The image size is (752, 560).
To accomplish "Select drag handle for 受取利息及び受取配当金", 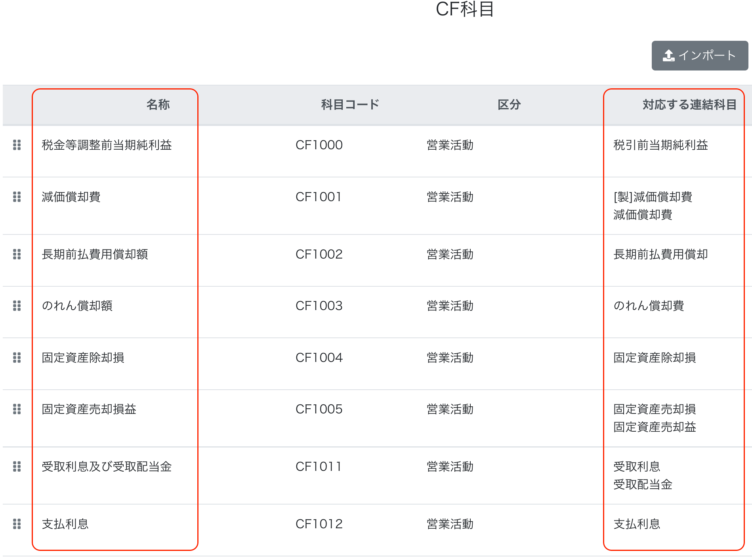I will pyautogui.click(x=17, y=467).
